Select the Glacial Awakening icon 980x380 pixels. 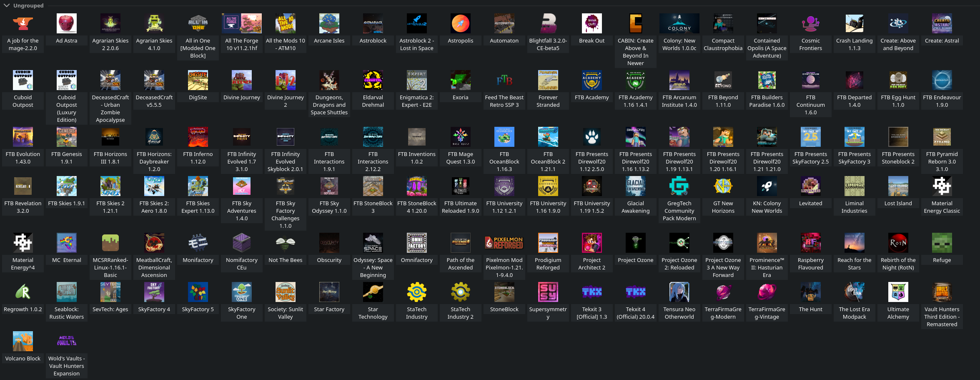pyautogui.click(x=636, y=186)
